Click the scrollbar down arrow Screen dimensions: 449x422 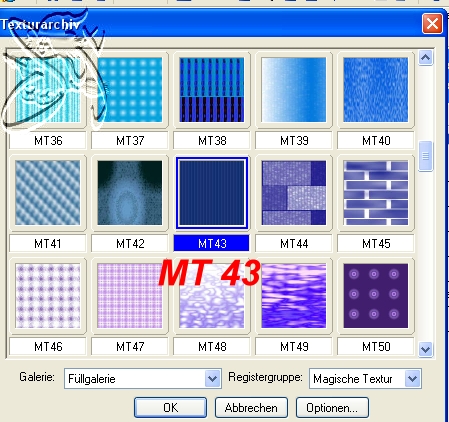coord(425,349)
